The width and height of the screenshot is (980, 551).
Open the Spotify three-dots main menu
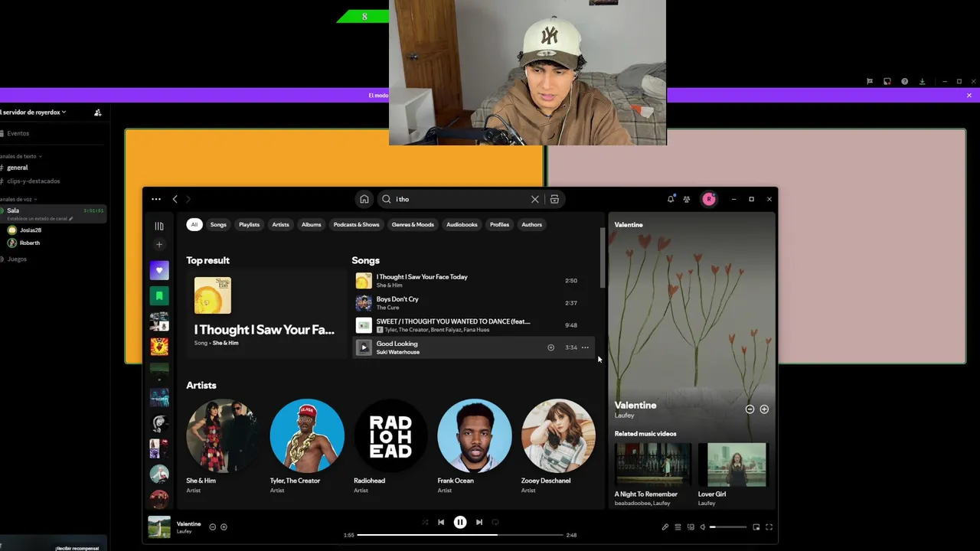[156, 199]
